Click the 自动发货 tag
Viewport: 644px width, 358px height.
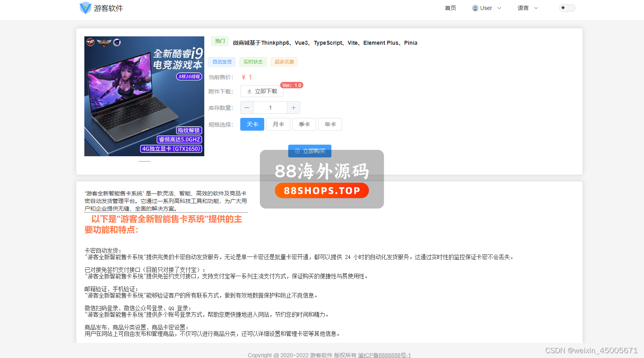[x=222, y=62]
